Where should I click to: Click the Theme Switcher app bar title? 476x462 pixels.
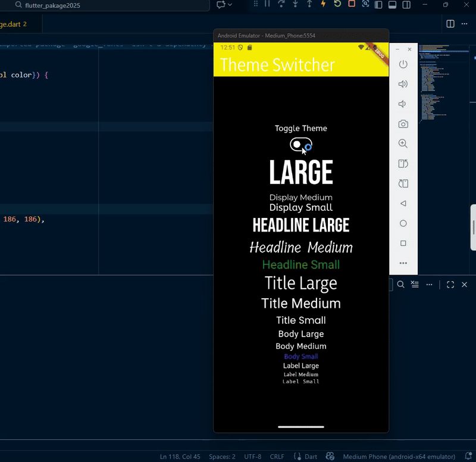coord(277,65)
